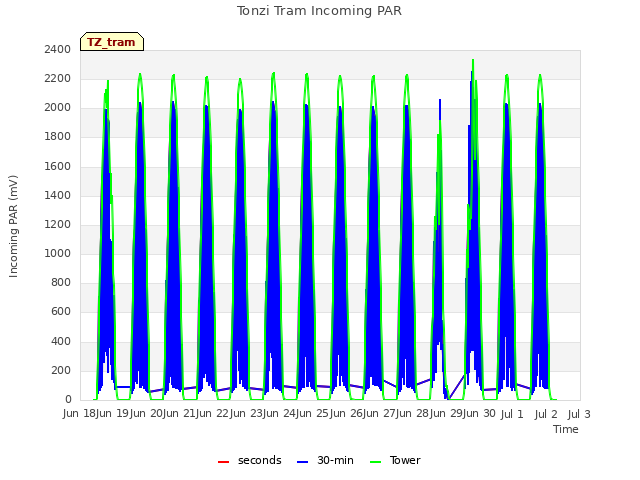
Task: Click the '30-min' legend label
Action: pyautogui.click(x=335, y=460)
